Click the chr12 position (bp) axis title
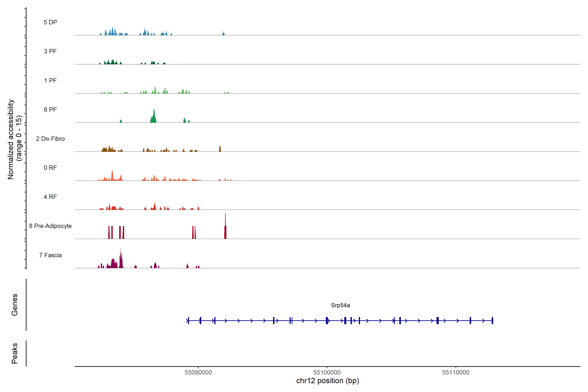This screenshot has height=392, width=588. pyautogui.click(x=327, y=381)
